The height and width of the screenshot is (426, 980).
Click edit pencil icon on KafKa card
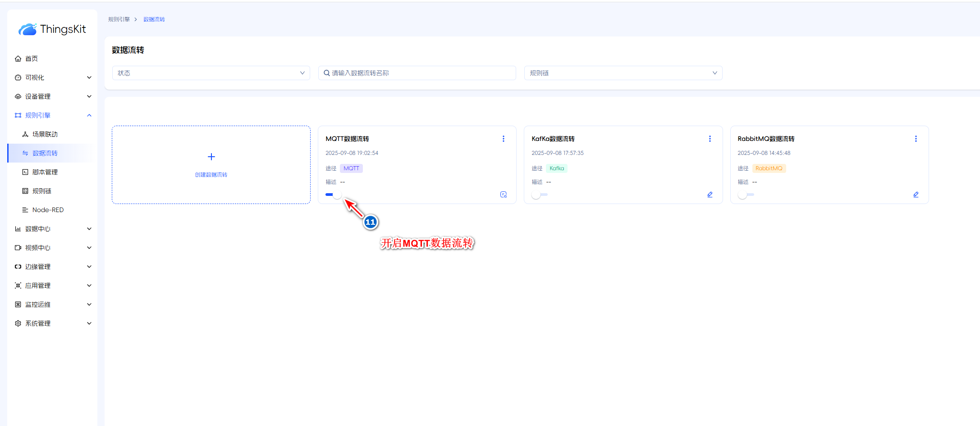710,195
